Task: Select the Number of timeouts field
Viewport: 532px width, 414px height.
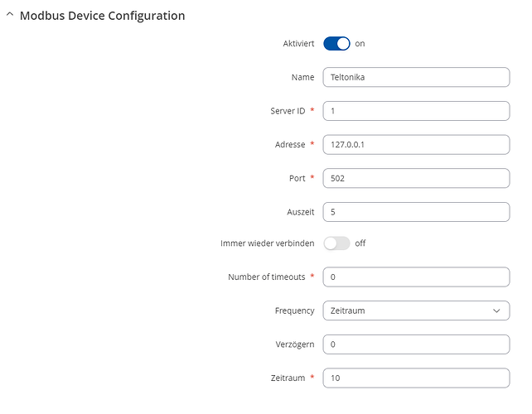Action: tap(416, 277)
